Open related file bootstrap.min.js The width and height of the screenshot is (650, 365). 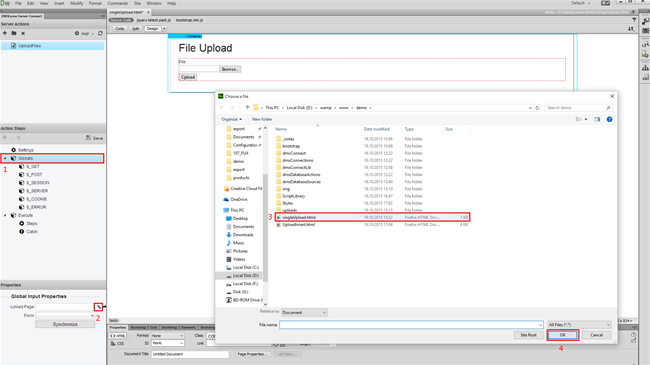click(189, 20)
